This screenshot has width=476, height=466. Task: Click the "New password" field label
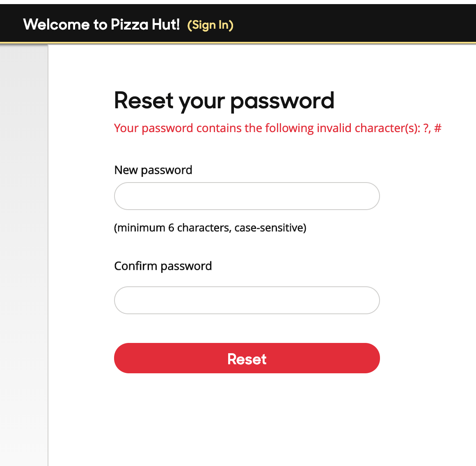(153, 170)
